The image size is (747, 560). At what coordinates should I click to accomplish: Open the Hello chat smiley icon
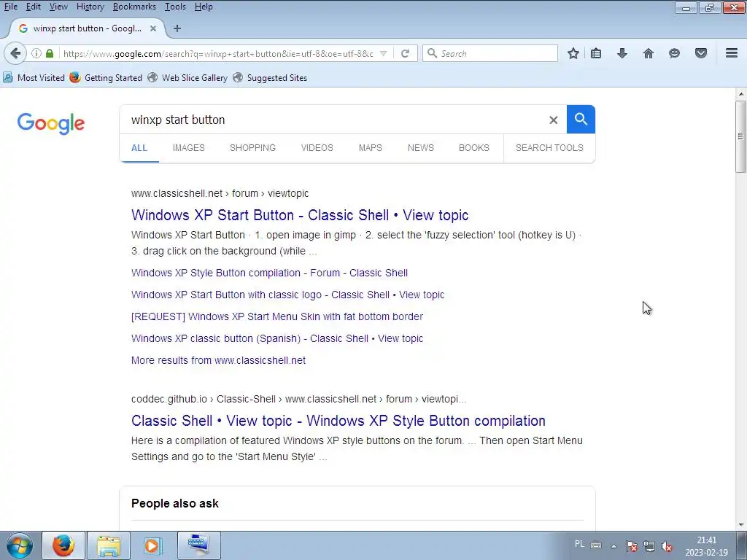(x=674, y=53)
